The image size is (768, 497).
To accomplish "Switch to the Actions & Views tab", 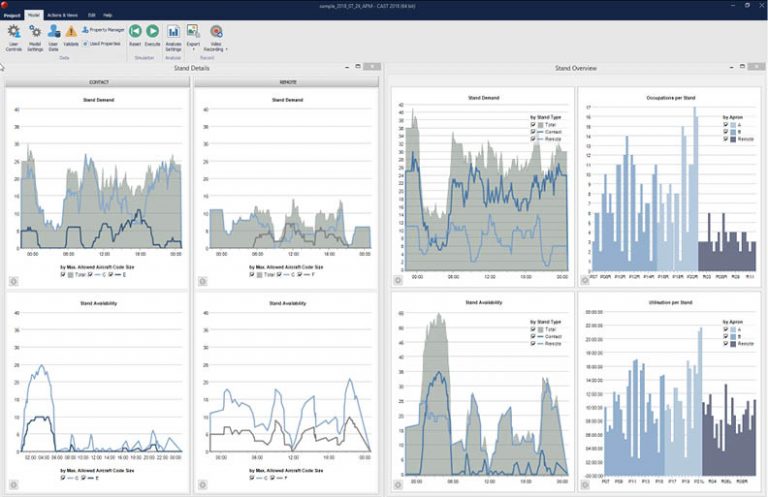I will (61, 16).
